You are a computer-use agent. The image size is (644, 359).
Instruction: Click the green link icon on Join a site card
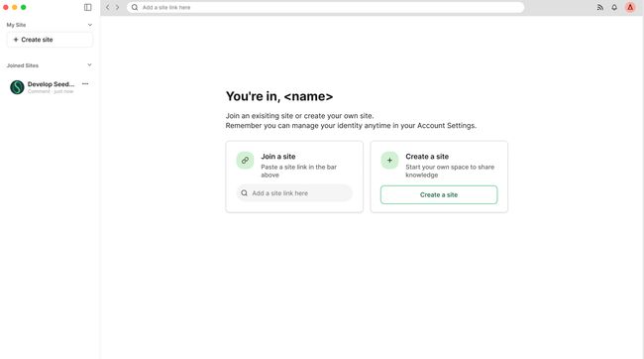coord(245,161)
